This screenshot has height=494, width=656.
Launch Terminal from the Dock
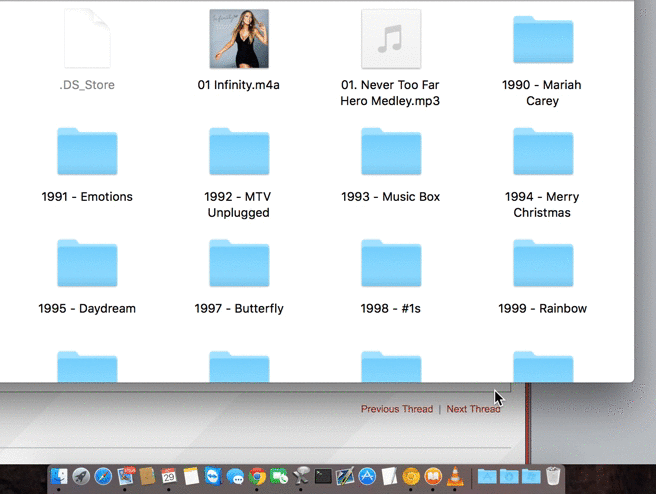click(x=323, y=476)
